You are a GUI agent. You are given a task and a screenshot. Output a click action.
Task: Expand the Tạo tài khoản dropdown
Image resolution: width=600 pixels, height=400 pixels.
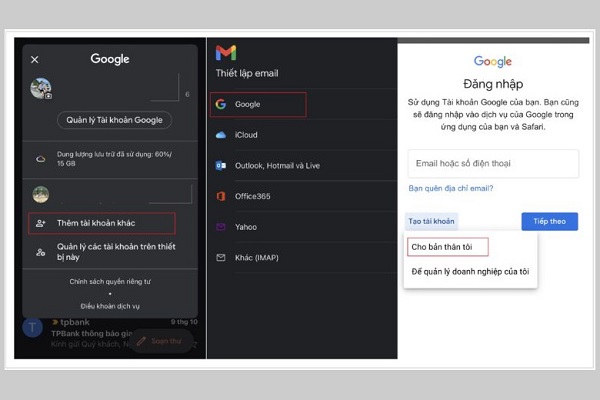[x=431, y=221]
